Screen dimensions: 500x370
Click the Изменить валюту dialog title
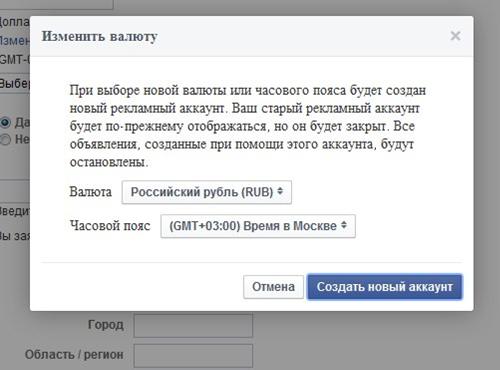(100, 36)
